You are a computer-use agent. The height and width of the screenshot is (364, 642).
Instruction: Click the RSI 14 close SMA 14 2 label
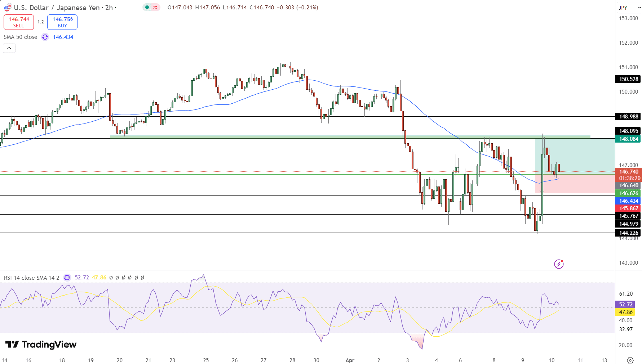(32, 278)
